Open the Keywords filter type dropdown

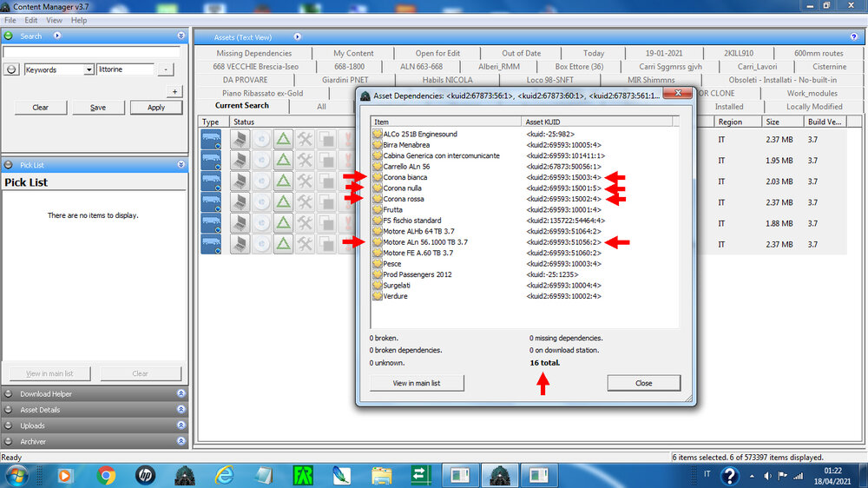pos(89,69)
